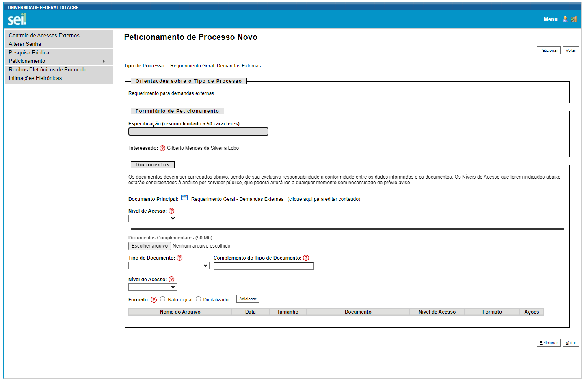The height and width of the screenshot is (381, 588).
Task: Open the Tipo de Documento dropdown
Action: (168, 265)
